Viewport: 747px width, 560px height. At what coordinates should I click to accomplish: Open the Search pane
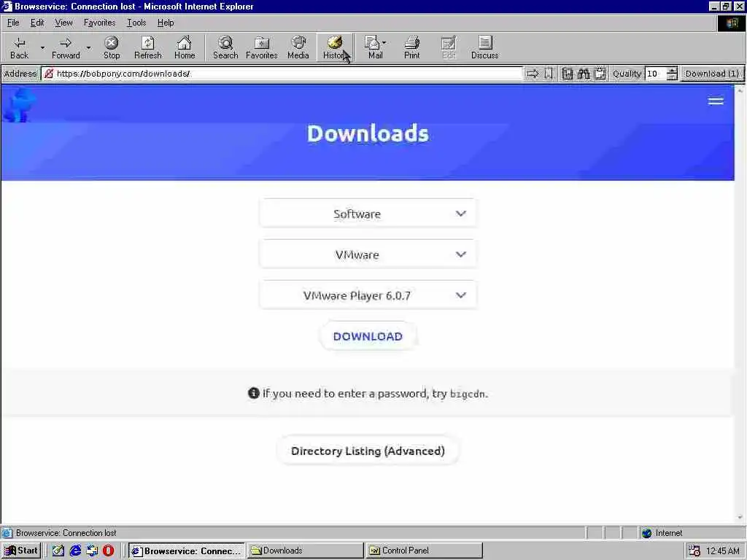pos(225,47)
